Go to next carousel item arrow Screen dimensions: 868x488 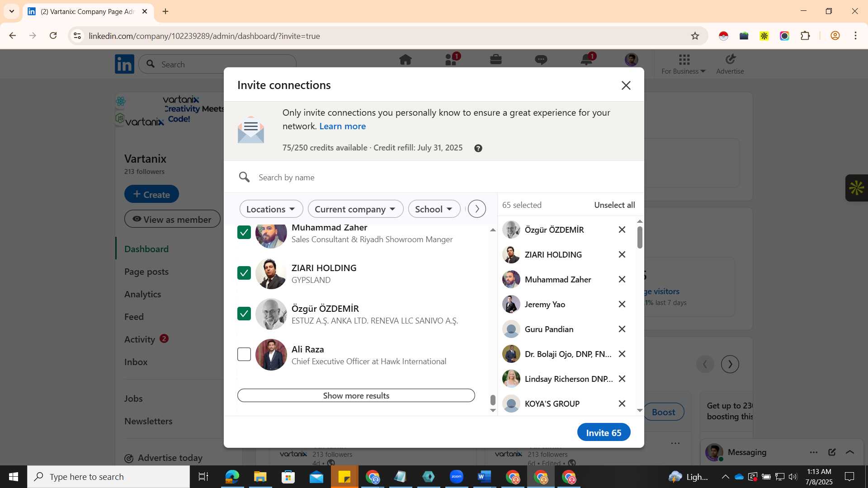click(730, 364)
